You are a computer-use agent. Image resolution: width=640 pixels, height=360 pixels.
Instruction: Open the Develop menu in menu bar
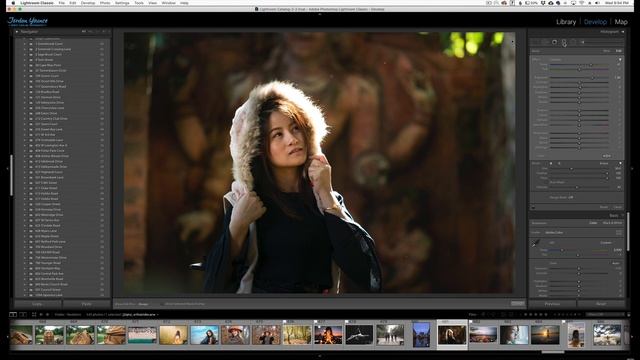tap(88, 3)
